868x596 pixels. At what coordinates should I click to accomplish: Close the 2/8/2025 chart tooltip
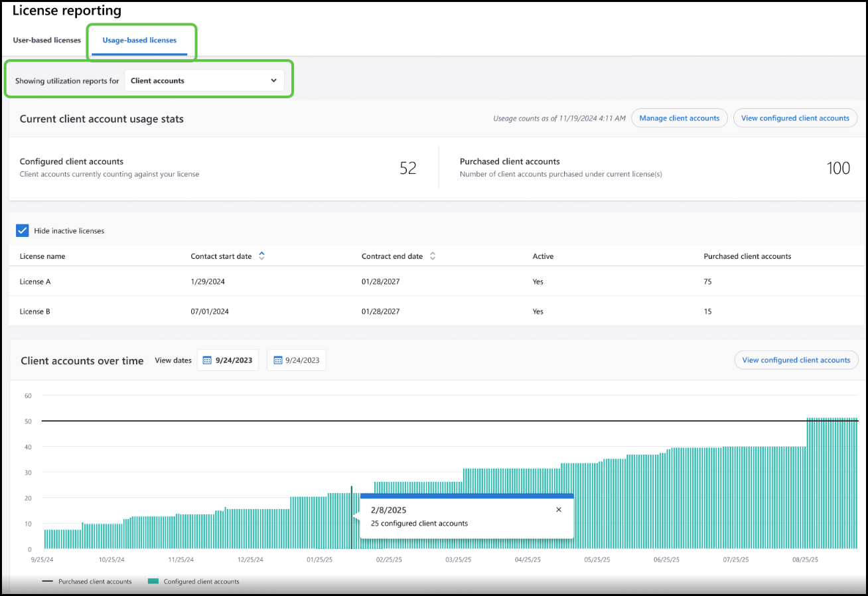(x=559, y=510)
